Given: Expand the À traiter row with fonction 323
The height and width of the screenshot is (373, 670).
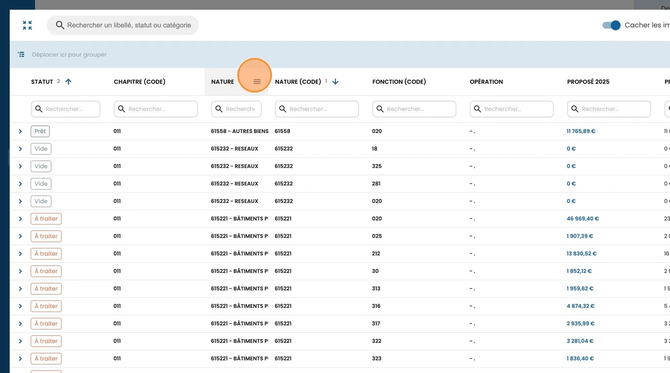Looking at the screenshot, I should [x=20, y=359].
